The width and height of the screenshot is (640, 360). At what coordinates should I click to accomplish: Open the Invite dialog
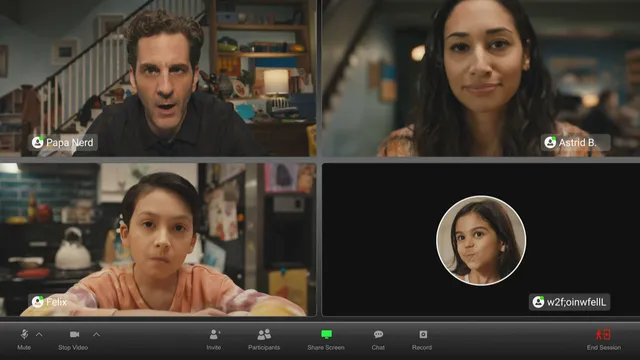coord(214,340)
